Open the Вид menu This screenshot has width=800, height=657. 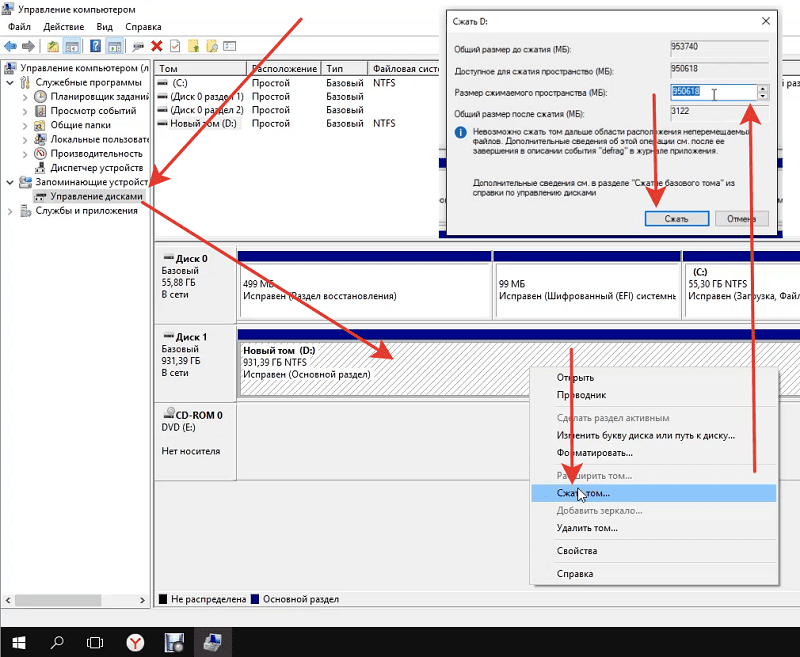pyautogui.click(x=105, y=27)
